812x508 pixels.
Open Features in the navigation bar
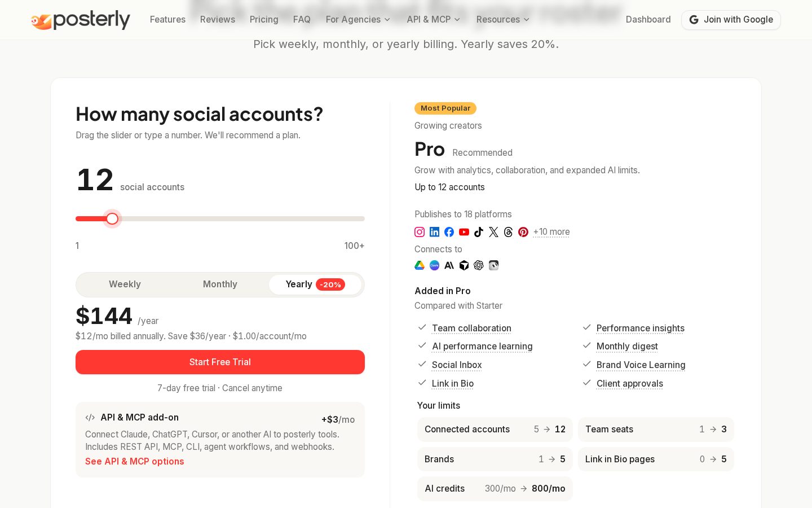[x=167, y=20]
